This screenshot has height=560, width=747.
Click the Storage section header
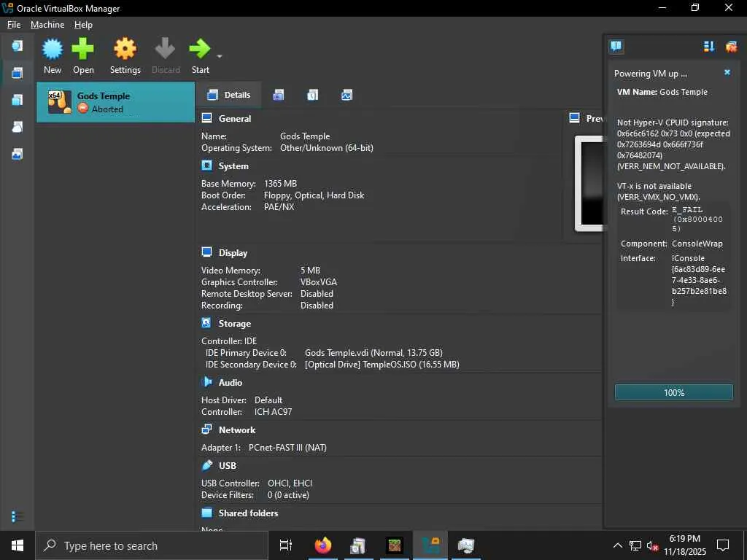pyautogui.click(x=234, y=323)
